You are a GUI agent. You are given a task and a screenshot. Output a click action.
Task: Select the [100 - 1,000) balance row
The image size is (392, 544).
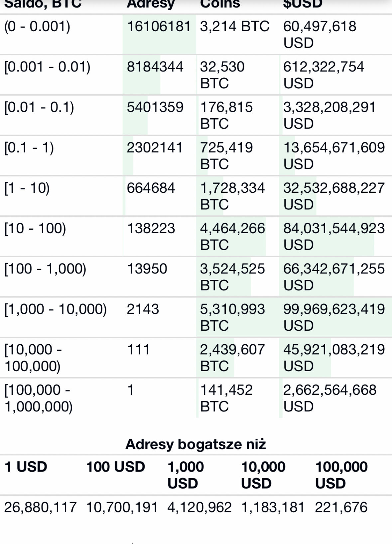[196, 277]
